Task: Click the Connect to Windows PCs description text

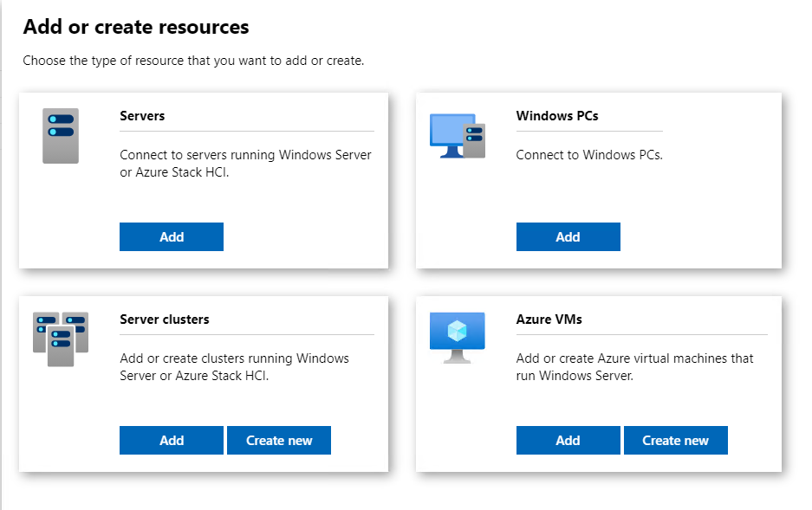Action: click(589, 153)
